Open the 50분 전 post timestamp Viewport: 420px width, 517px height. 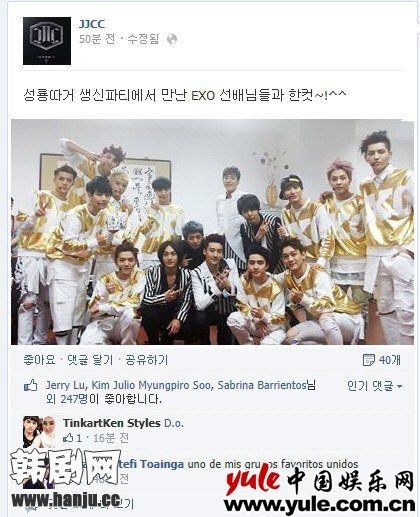[97, 39]
